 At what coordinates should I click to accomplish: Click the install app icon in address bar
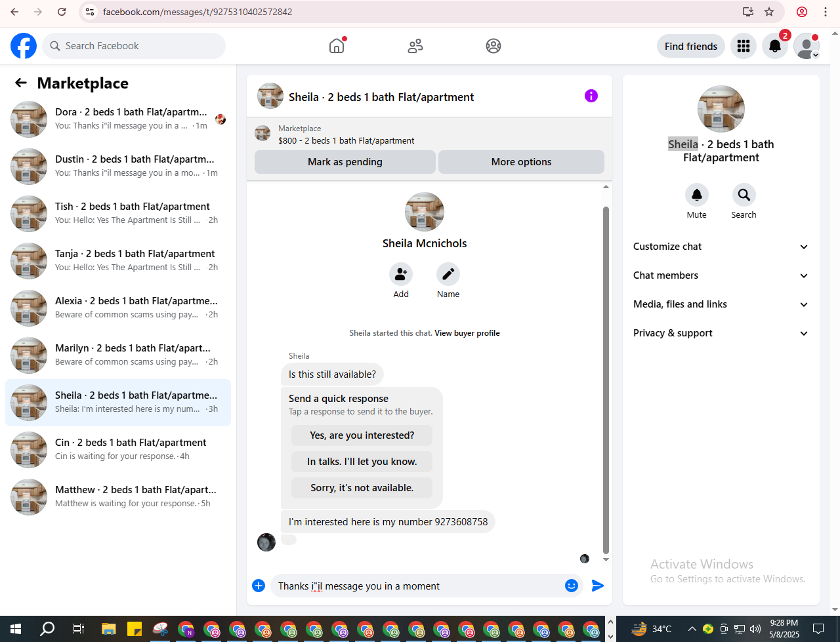748,12
